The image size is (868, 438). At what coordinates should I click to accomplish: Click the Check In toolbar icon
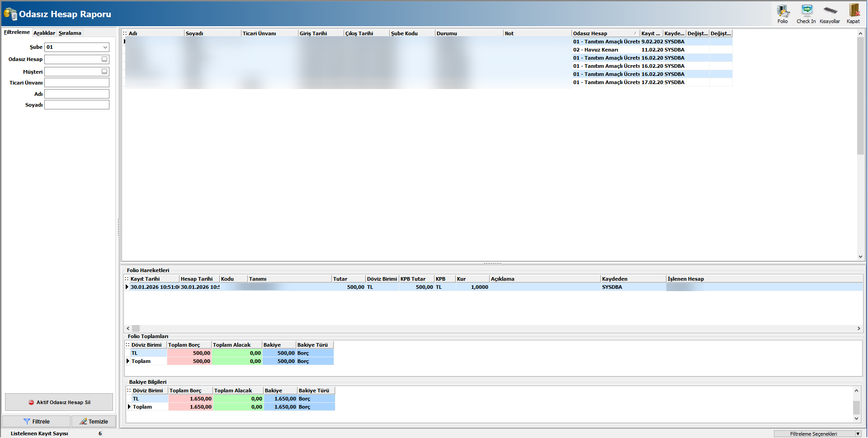point(806,14)
